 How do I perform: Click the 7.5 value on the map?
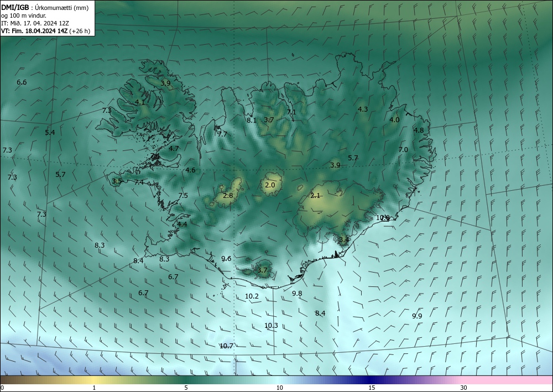pyautogui.click(x=183, y=196)
